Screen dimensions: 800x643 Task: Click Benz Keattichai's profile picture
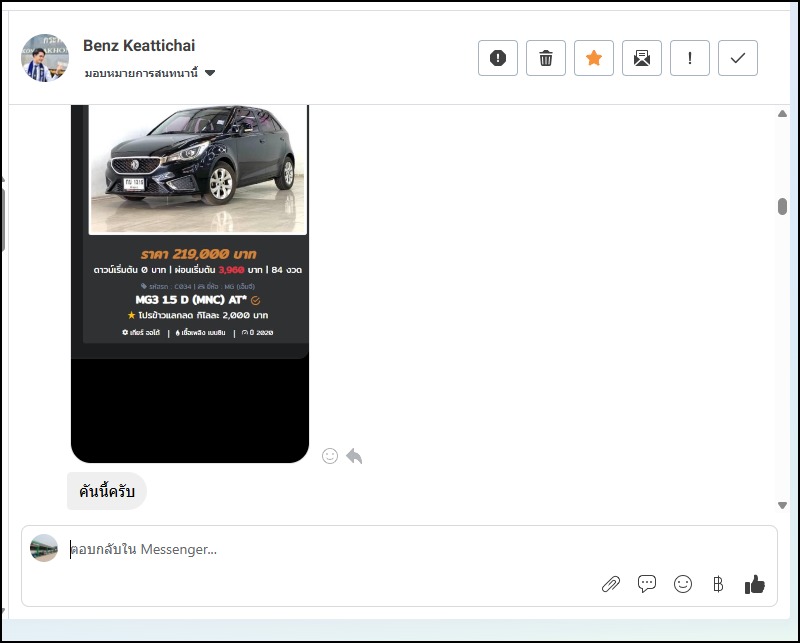pos(45,58)
